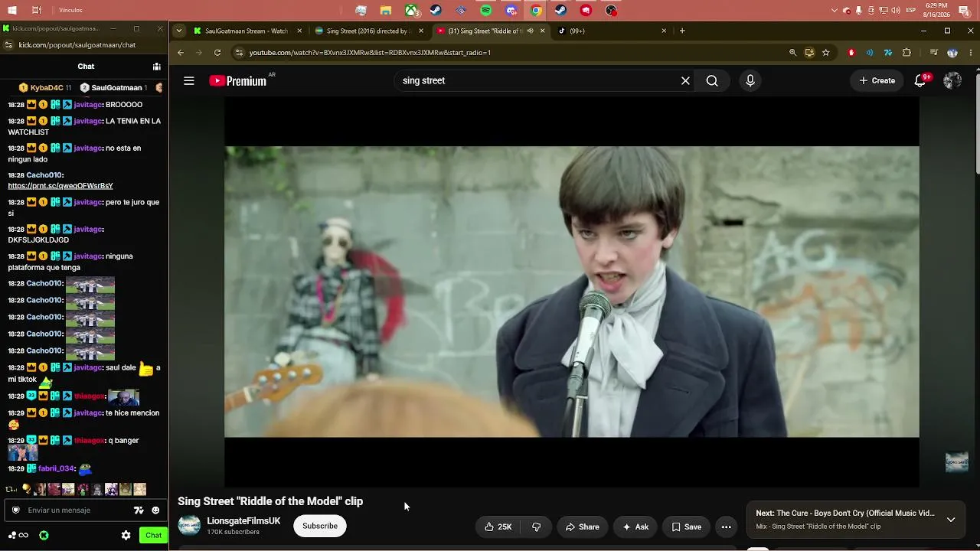Reload the YouTube page
This screenshot has width=980, height=551.
(x=217, y=53)
